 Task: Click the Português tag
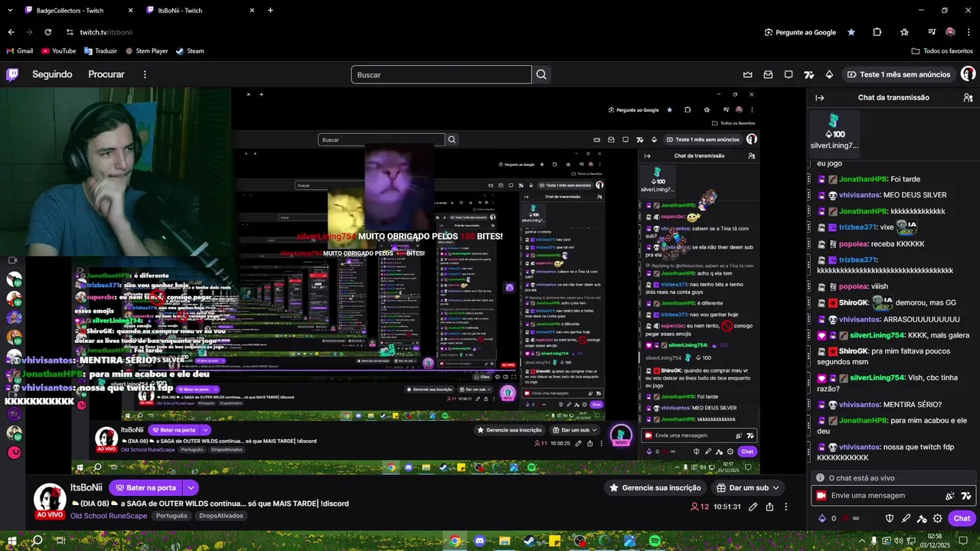171,516
